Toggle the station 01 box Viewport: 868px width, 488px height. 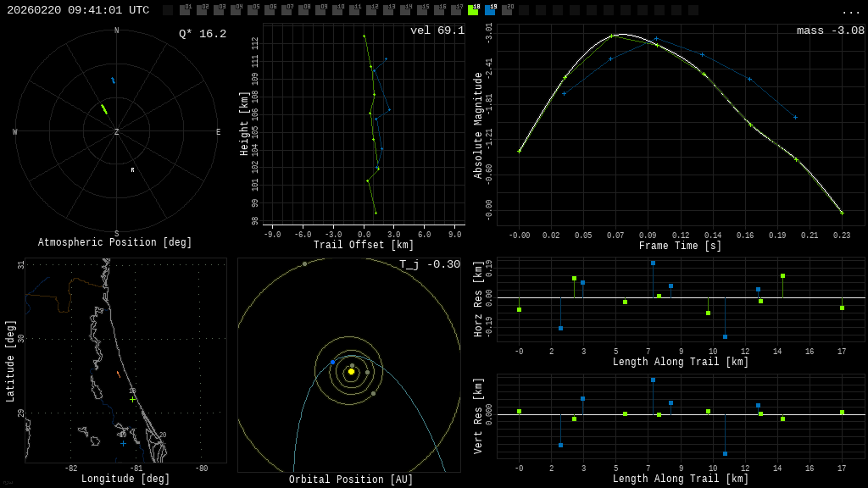(x=185, y=10)
